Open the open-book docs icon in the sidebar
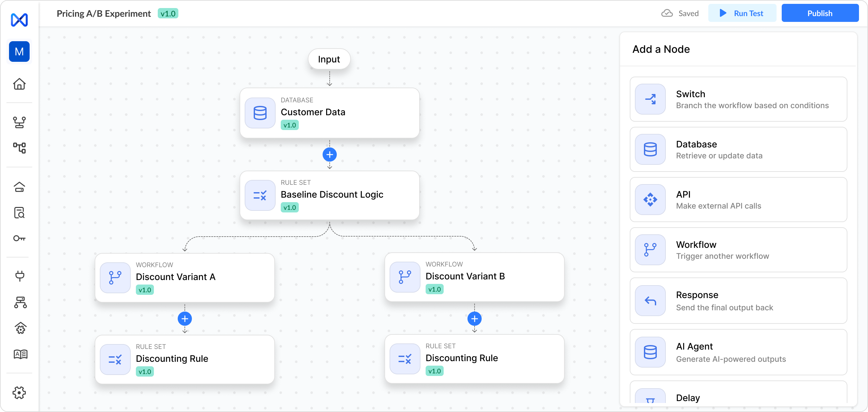Viewport: 868px width, 412px height. point(20,354)
